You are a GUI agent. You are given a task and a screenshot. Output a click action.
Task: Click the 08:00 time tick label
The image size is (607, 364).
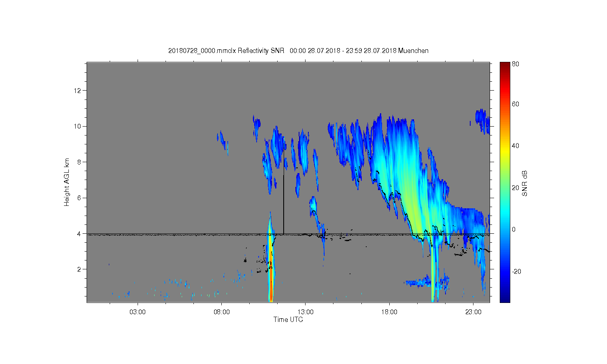222,312
